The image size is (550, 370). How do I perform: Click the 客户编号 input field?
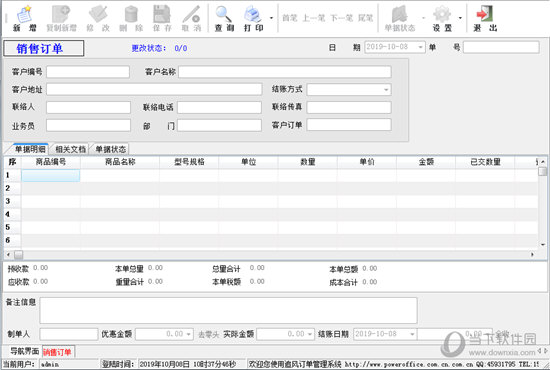pos(88,72)
